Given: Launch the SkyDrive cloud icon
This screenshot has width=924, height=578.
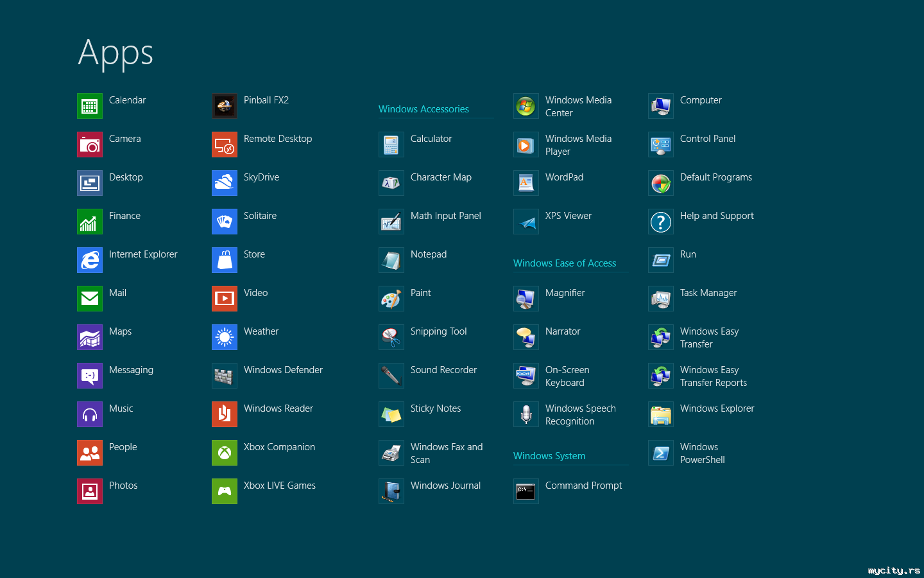Looking at the screenshot, I should 225,183.
